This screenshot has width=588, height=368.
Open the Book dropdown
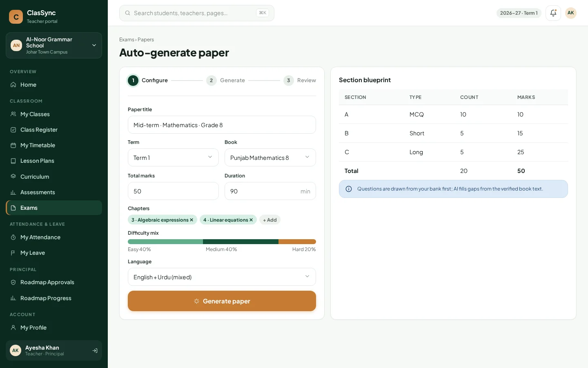270,157
